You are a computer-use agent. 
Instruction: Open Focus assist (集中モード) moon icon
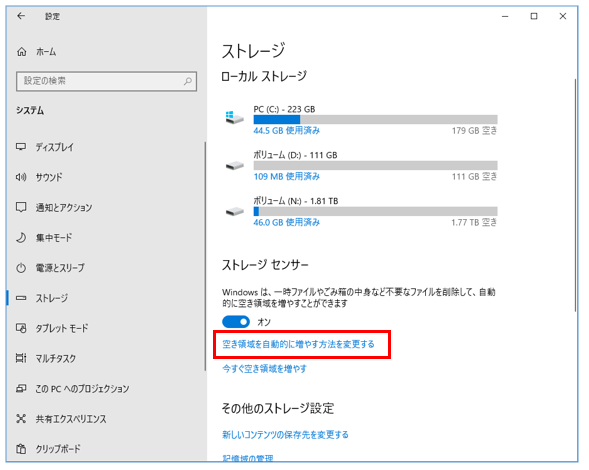pos(21,237)
